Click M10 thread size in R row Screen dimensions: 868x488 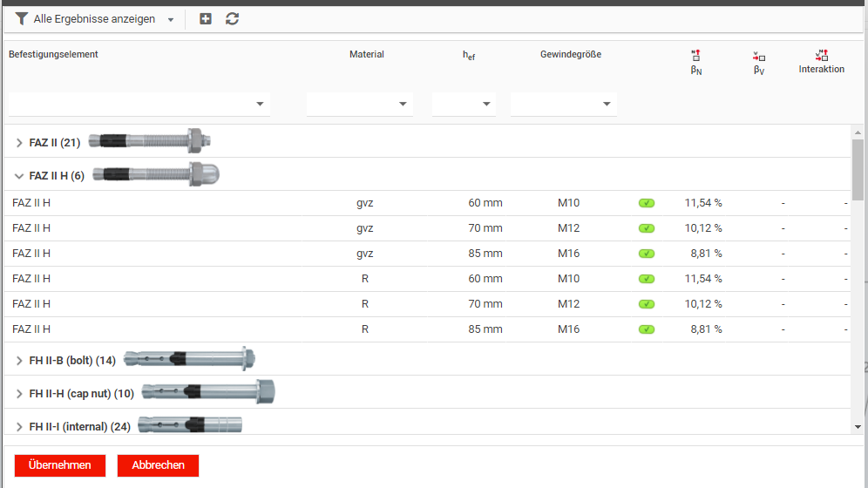tap(568, 278)
